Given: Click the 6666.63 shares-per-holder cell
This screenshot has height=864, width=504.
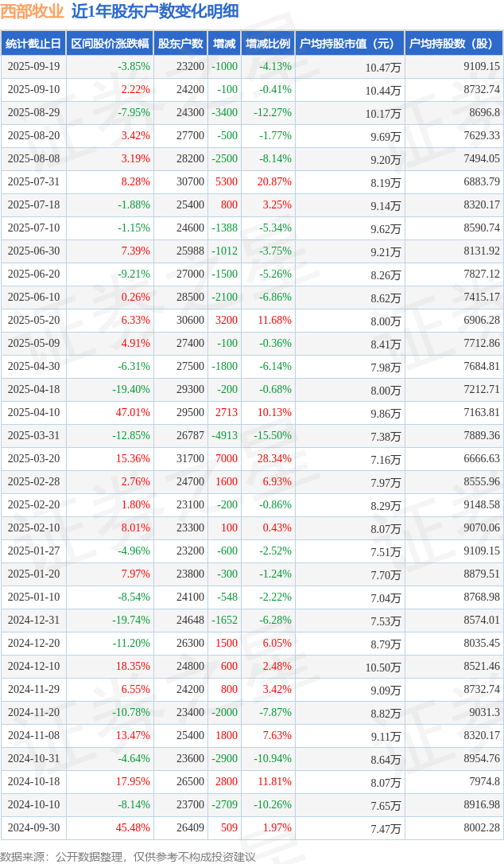Looking at the screenshot, I should point(481,458).
